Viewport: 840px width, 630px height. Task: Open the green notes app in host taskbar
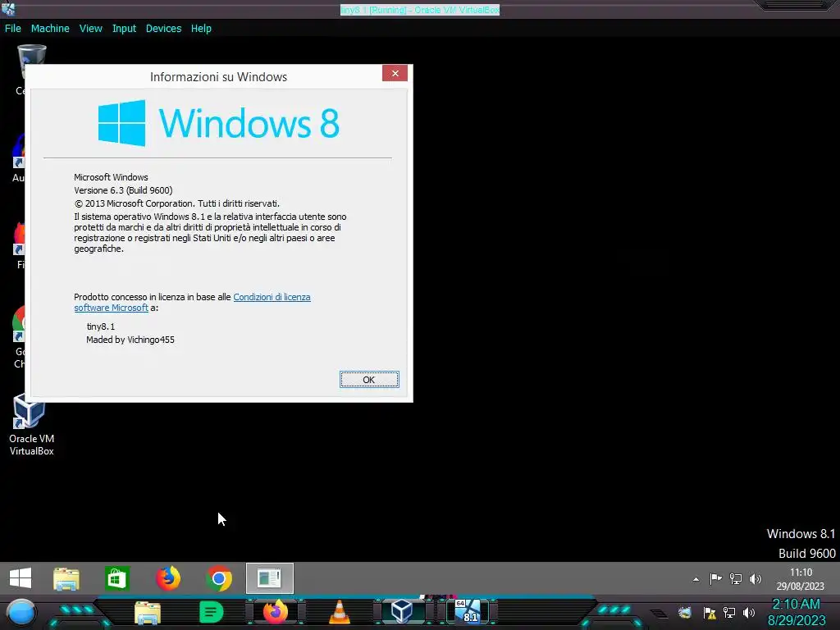pos(211,612)
